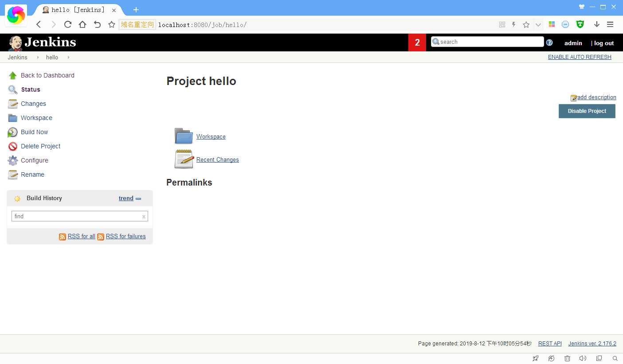Click the bookmark star next to address bar
The height and width of the screenshot is (364, 623).
click(112, 24)
